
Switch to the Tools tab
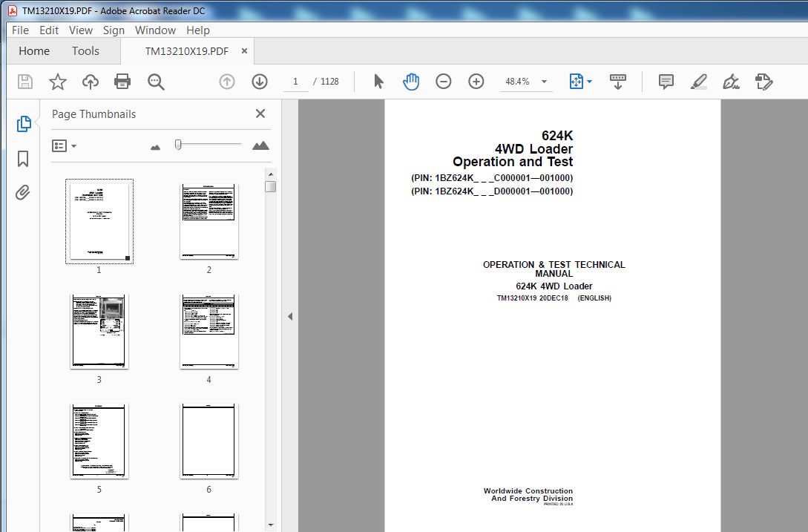[x=85, y=51]
